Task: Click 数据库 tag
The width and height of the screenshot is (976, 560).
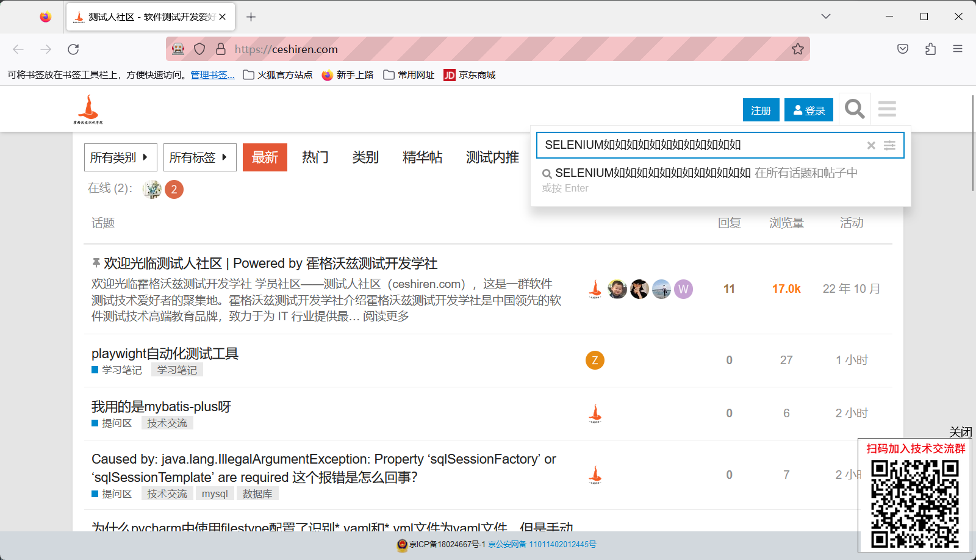Action: [x=257, y=494]
